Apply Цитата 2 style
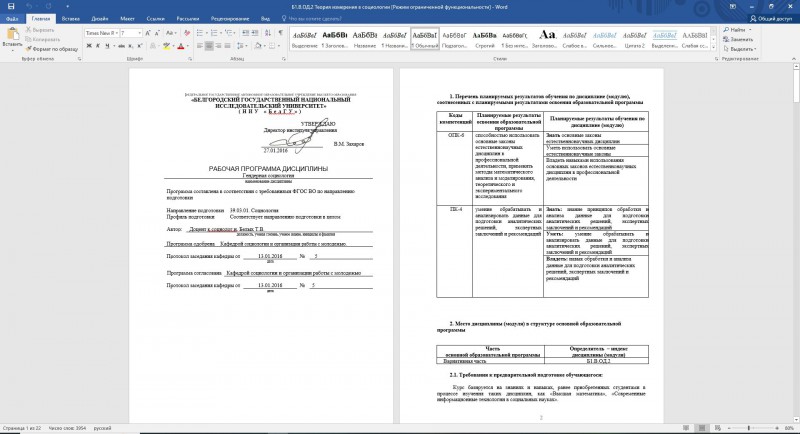Screen dimensions: 800x434 point(635,39)
